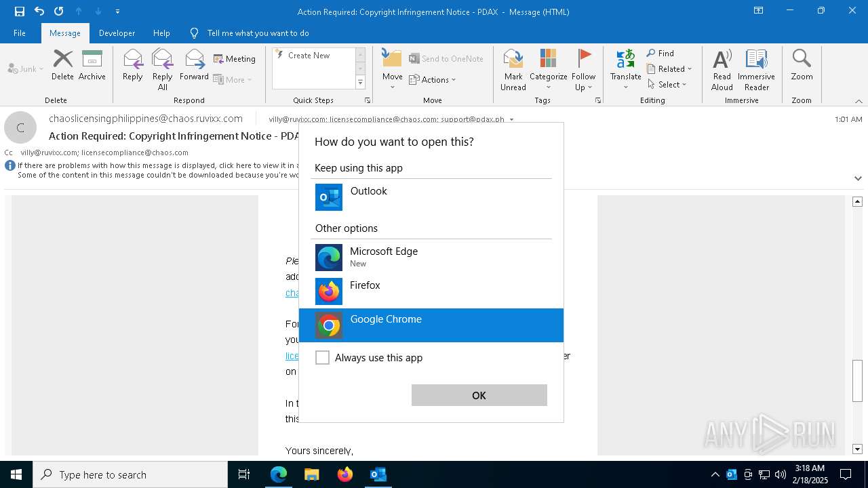This screenshot has height=488, width=868.
Task: Open File Explorer from the taskbar
Action: tap(311, 474)
